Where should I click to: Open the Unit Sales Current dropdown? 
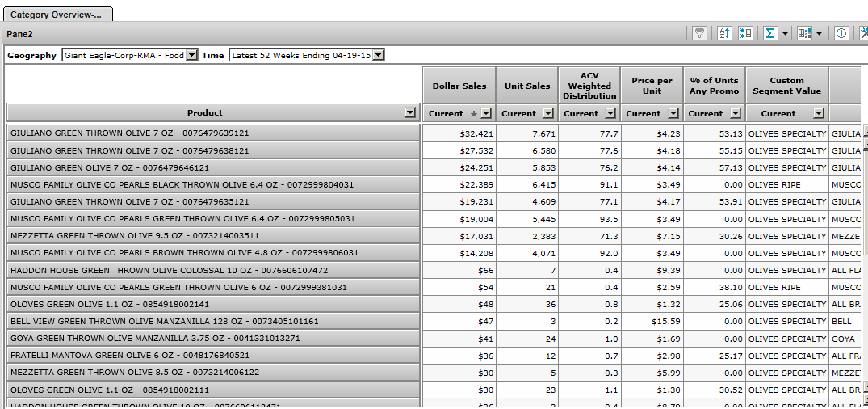[x=548, y=114]
